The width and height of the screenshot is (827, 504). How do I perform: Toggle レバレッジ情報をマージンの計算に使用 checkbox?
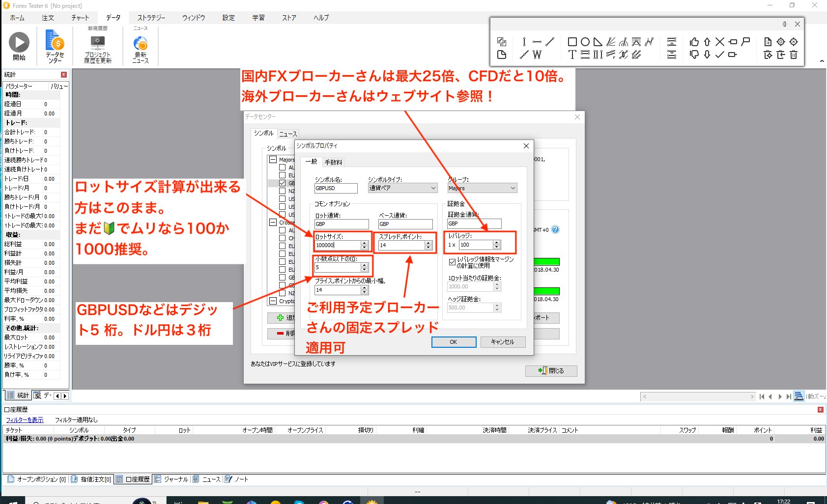coord(452,262)
